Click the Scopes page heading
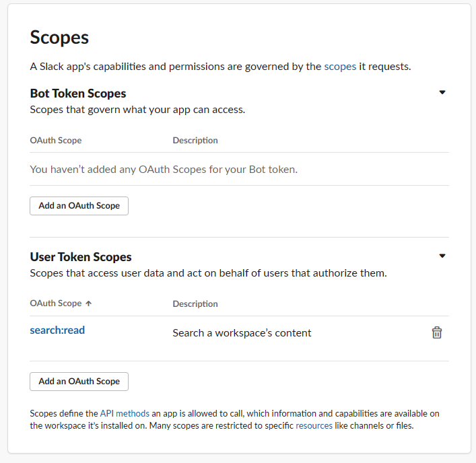This screenshot has width=476, height=463. pyautogui.click(x=59, y=38)
